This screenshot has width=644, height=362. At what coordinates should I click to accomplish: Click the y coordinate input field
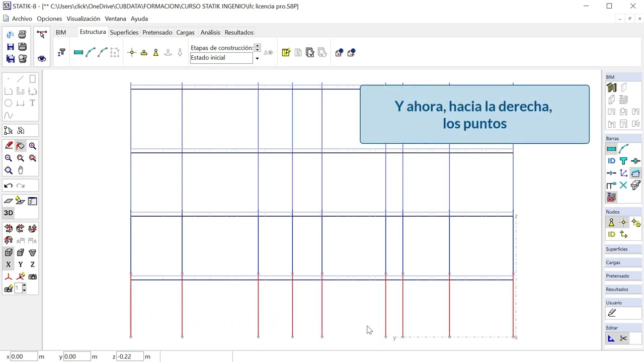(x=77, y=356)
